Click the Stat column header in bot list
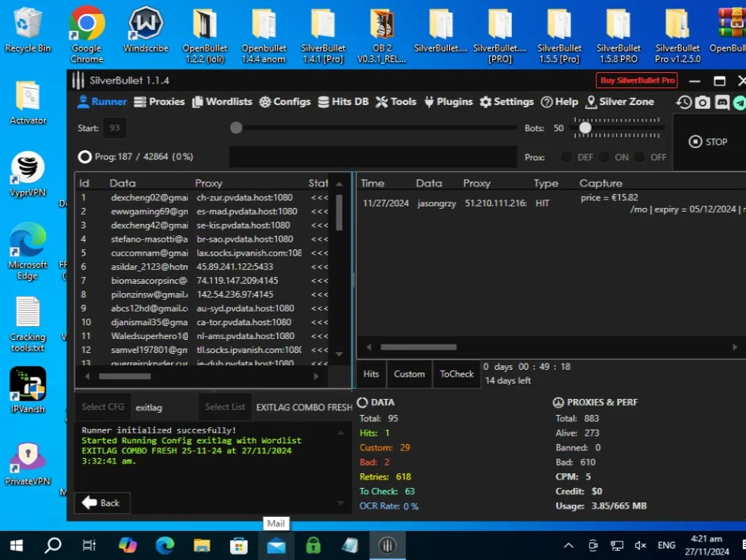The image size is (746, 560). [318, 183]
